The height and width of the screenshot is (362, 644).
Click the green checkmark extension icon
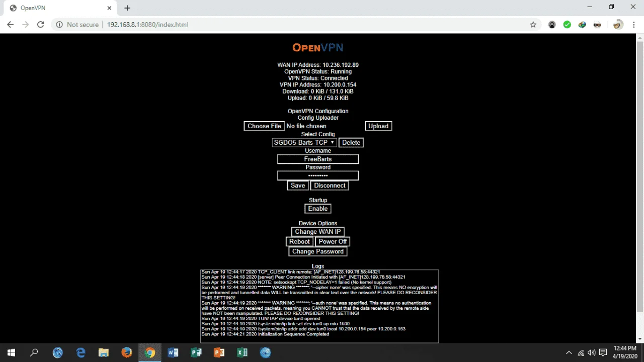(x=567, y=24)
